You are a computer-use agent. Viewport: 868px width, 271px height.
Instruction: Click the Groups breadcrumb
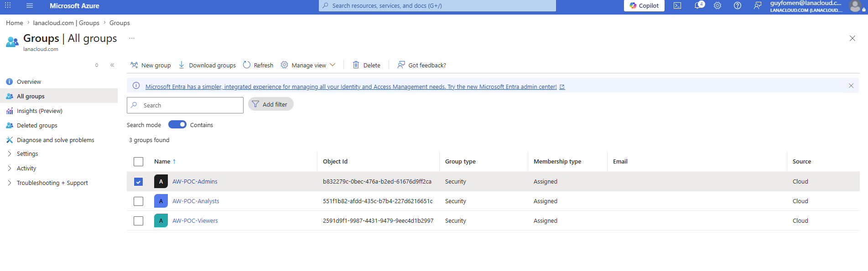point(120,23)
